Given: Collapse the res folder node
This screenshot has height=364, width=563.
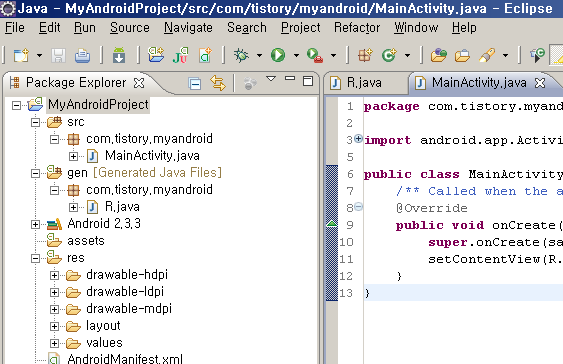Looking at the screenshot, I should tap(35, 258).
